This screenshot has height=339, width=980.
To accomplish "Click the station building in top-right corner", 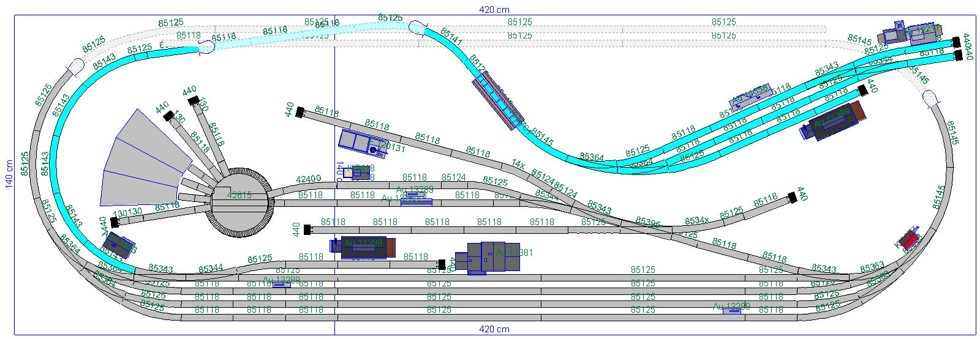I will [911, 33].
